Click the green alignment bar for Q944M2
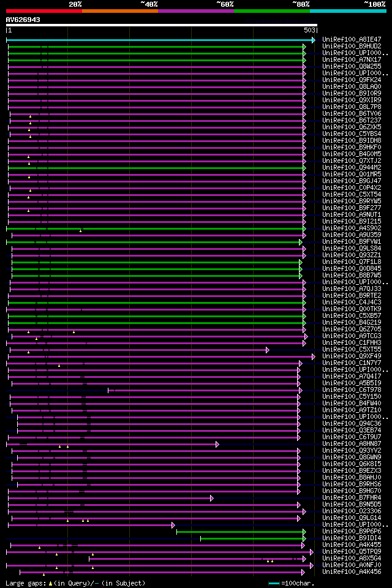392x588 pixels. coord(157,168)
